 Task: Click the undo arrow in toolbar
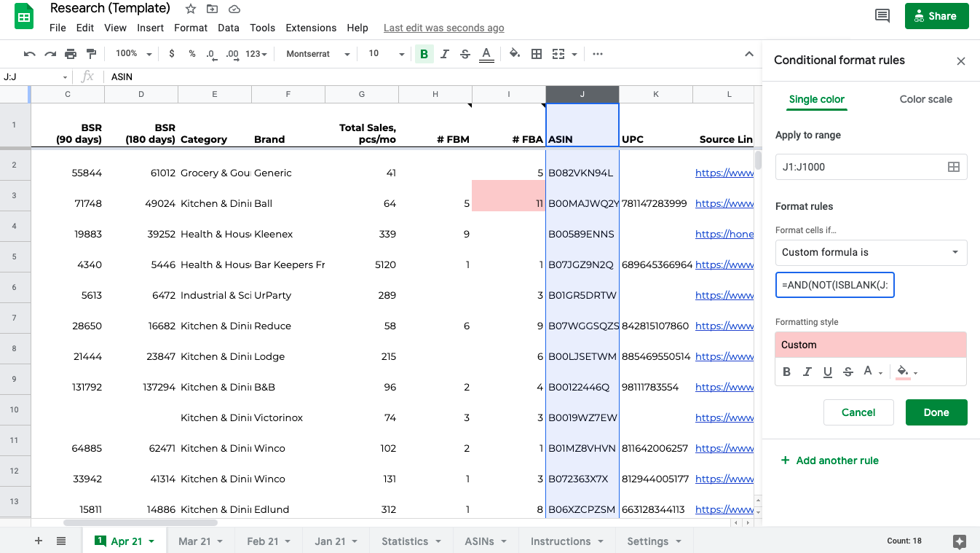click(x=30, y=54)
